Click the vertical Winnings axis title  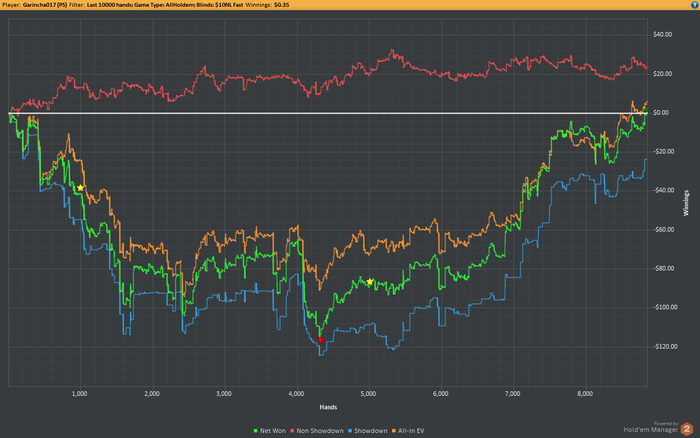tap(686, 203)
